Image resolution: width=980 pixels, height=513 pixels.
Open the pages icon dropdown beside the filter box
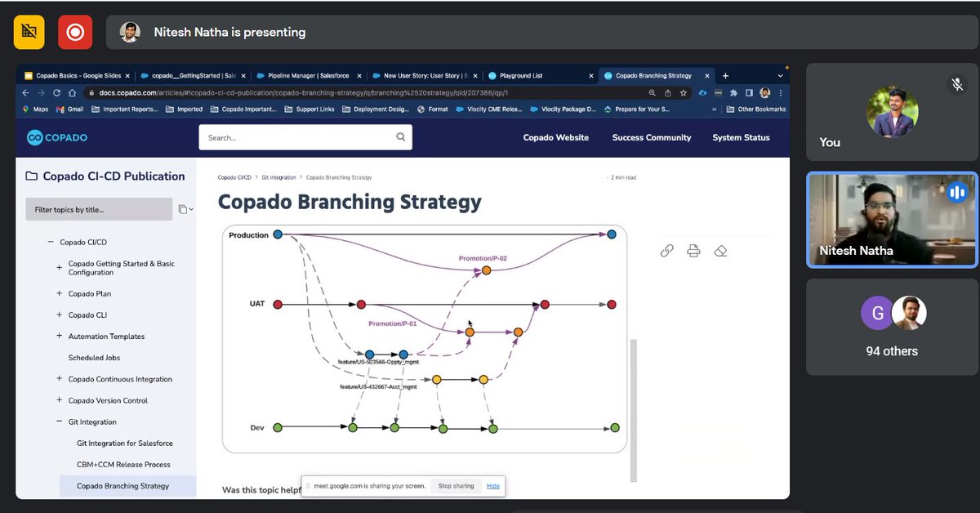point(185,210)
